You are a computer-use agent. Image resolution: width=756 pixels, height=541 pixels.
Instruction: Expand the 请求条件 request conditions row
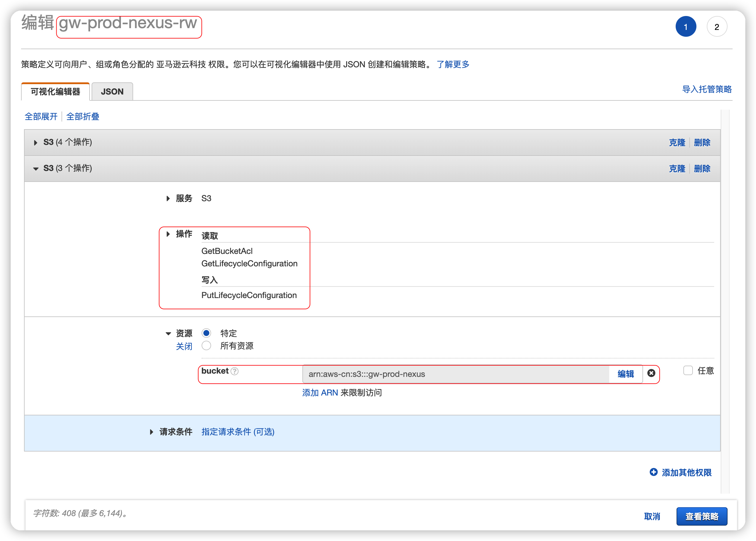pyautogui.click(x=152, y=432)
